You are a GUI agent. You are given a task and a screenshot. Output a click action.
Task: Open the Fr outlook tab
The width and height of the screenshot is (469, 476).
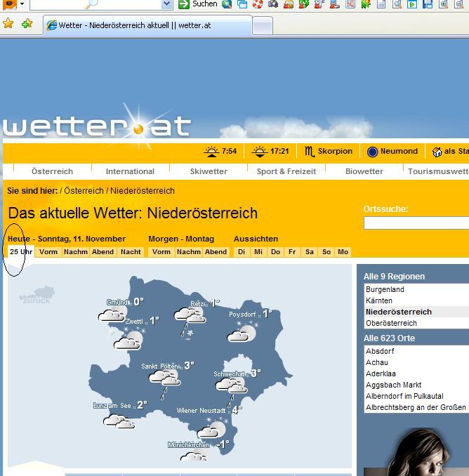click(292, 251)
